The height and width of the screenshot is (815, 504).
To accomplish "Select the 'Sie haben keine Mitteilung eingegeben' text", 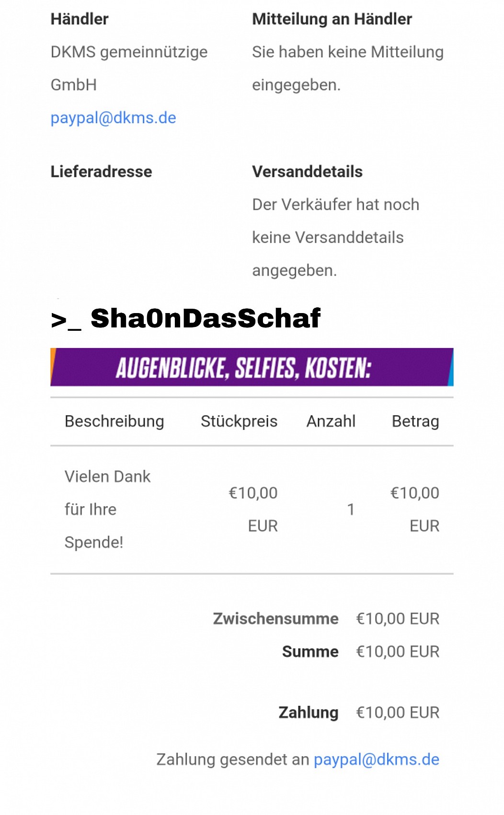I will pyautogui.click(x=348, y=68).
